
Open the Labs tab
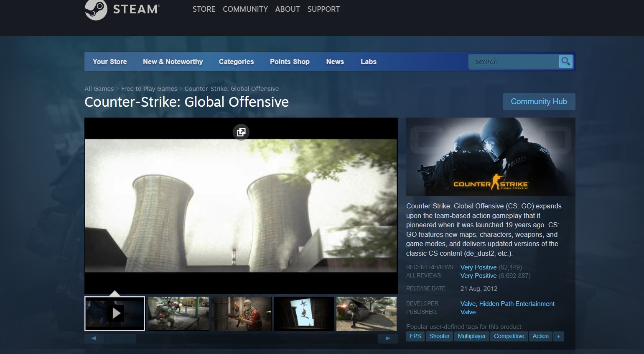pos(369,62)
